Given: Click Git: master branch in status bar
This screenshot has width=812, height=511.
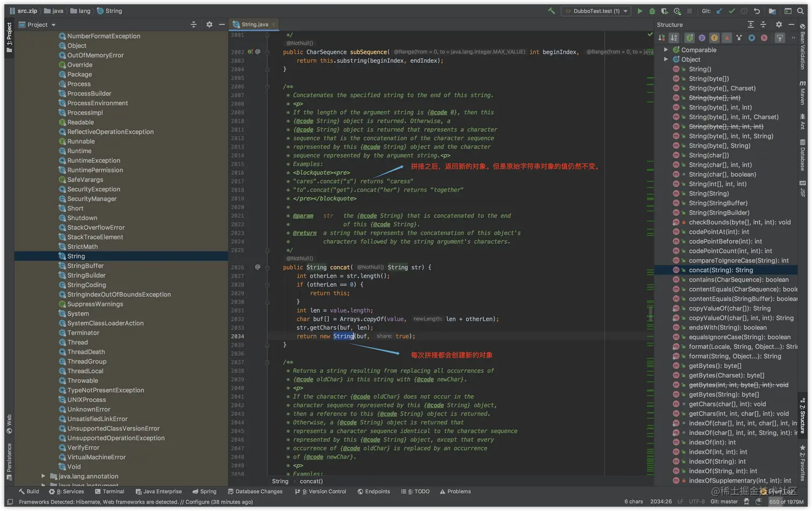Looking at the screenshot, I should tap(724, 502).
